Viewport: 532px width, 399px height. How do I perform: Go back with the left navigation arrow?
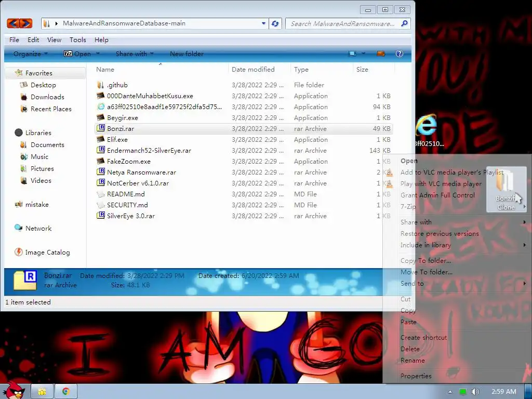13,23
